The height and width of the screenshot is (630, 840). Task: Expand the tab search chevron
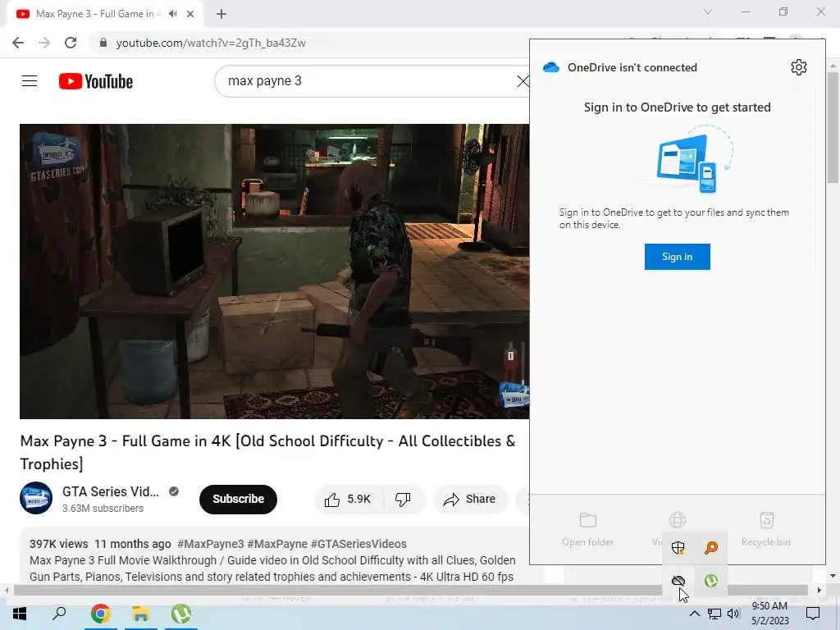coord(708,11)
